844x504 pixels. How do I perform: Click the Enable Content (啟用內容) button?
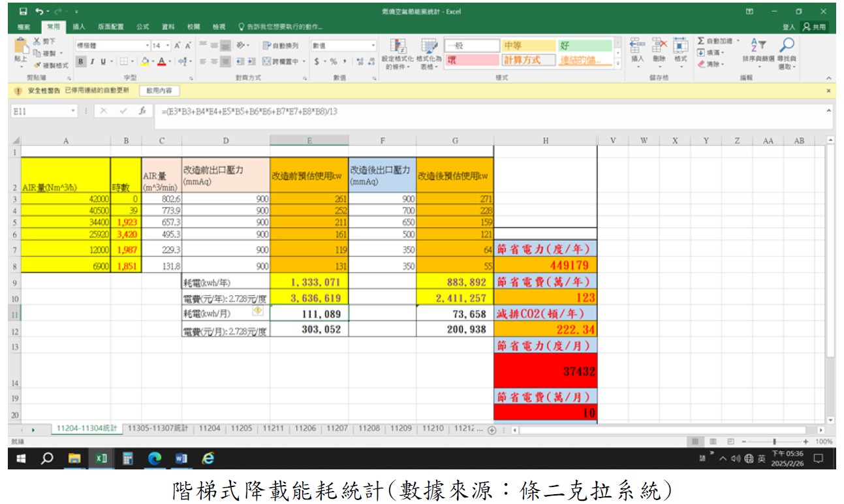159,91
